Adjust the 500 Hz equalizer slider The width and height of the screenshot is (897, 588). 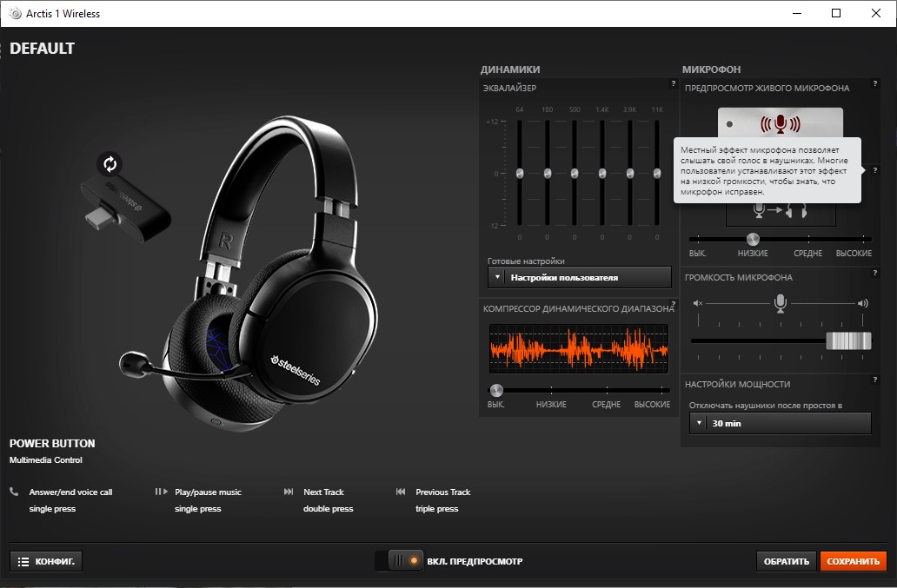(575, 173)
